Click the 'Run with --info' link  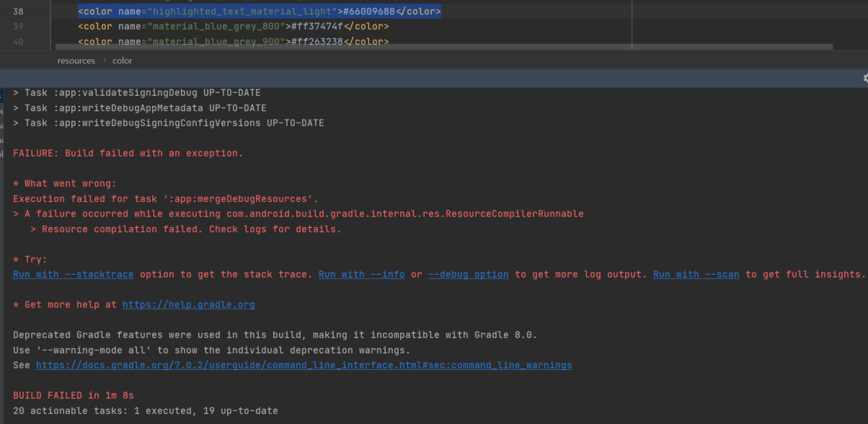point(361,275)
